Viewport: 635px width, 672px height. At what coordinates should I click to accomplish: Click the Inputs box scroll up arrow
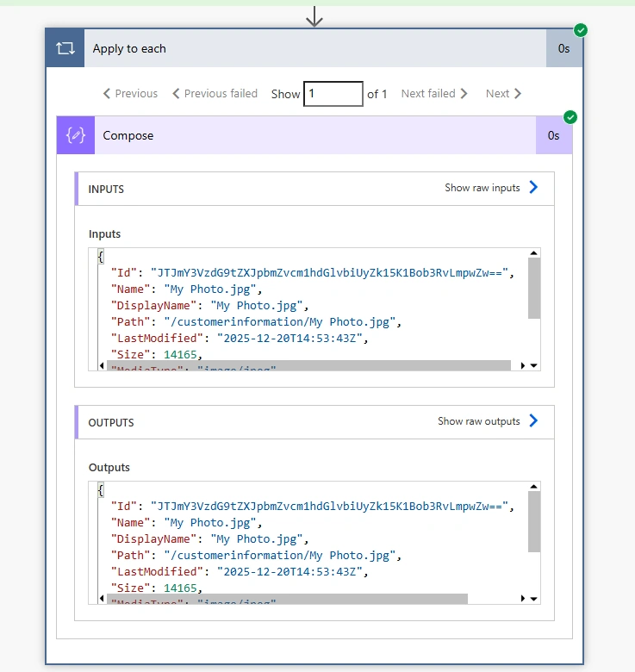coord(534,252)
